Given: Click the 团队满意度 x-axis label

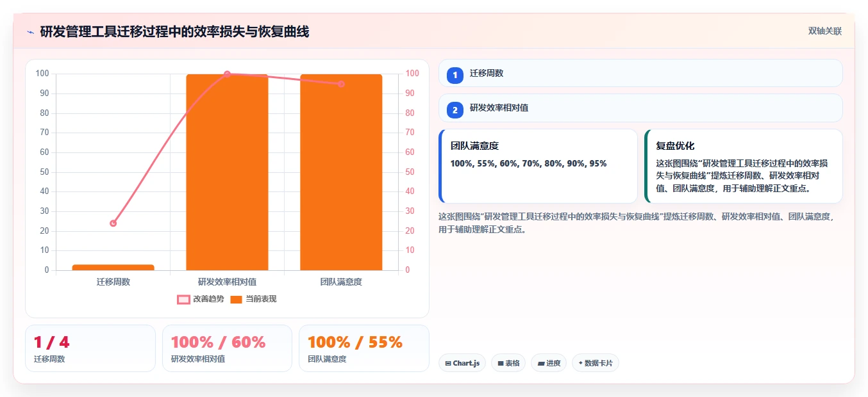Looking at the screenshot, I should click(341, 282).
